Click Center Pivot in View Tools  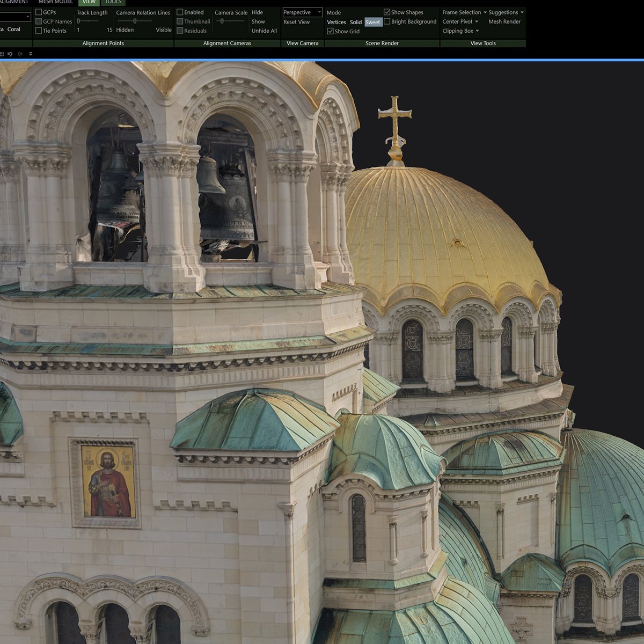[x=457, y=21]
